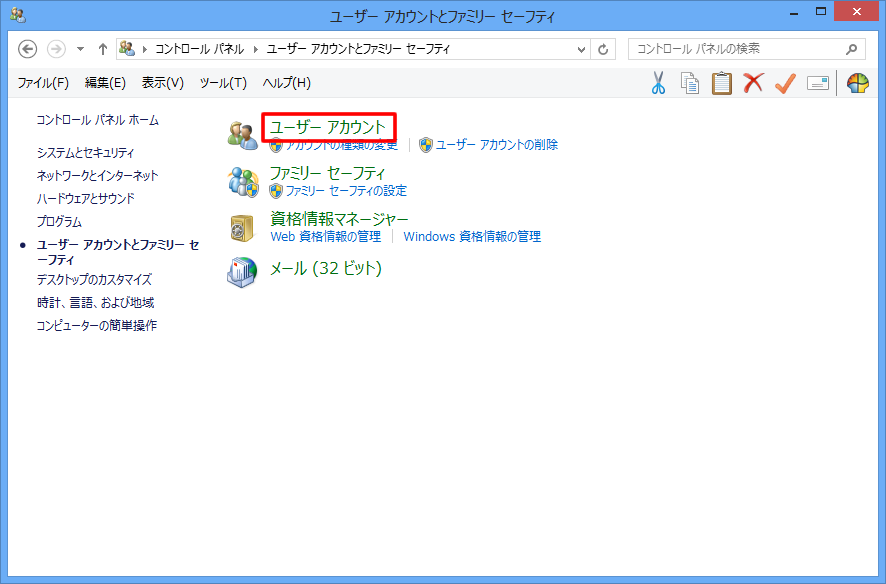
Task: Click the Paste clipboard toolbar icon
Action: coord(721,83)
